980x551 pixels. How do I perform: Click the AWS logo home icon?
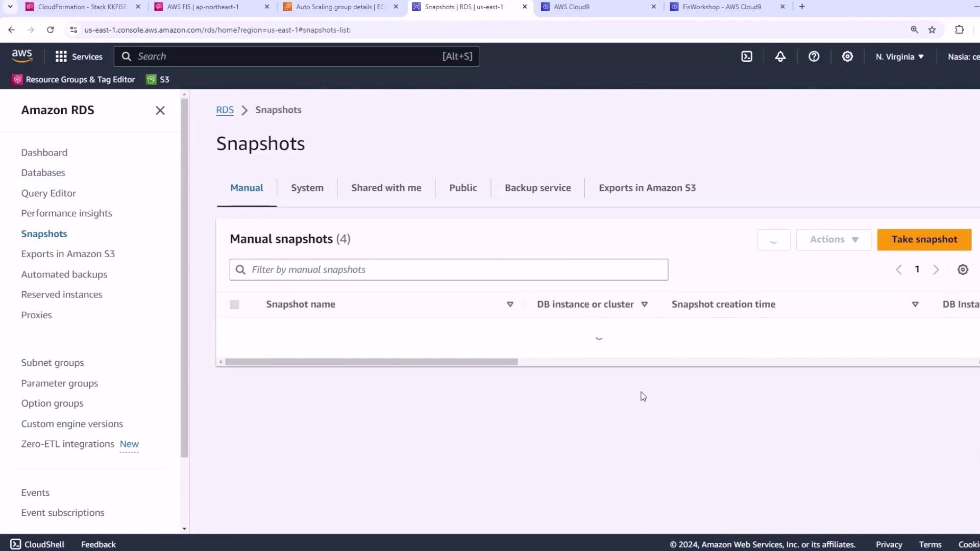pyautogui.click(x=22, y=56)
